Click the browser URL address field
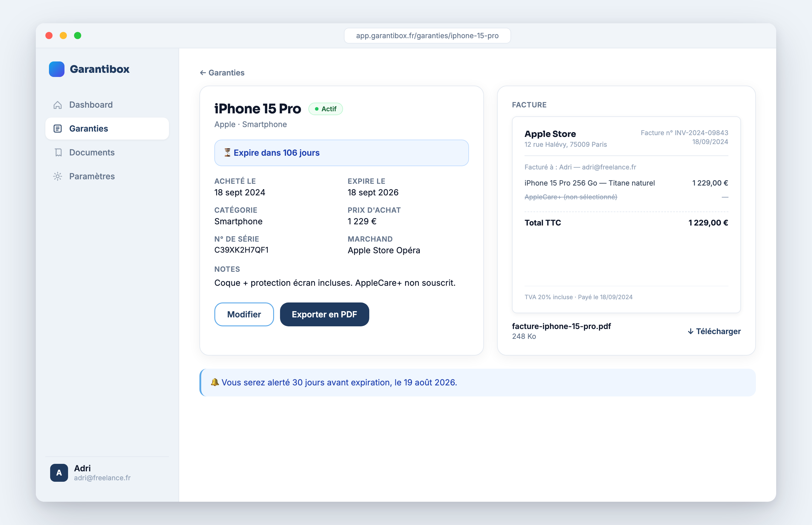This screenshot has width=812, height=525. point(427,35)
